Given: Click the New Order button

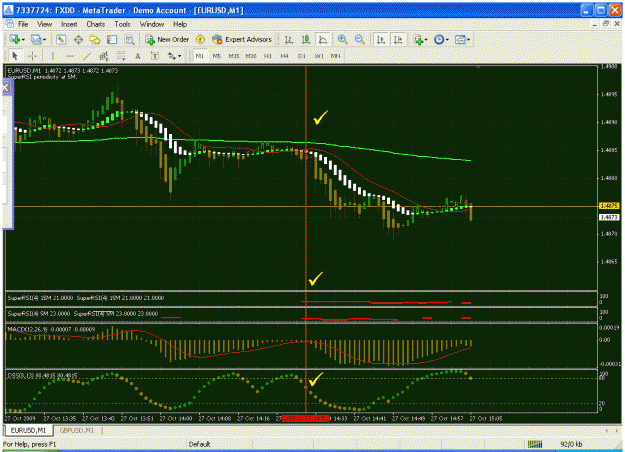Looking at the screenshot, I should [167, 39].
